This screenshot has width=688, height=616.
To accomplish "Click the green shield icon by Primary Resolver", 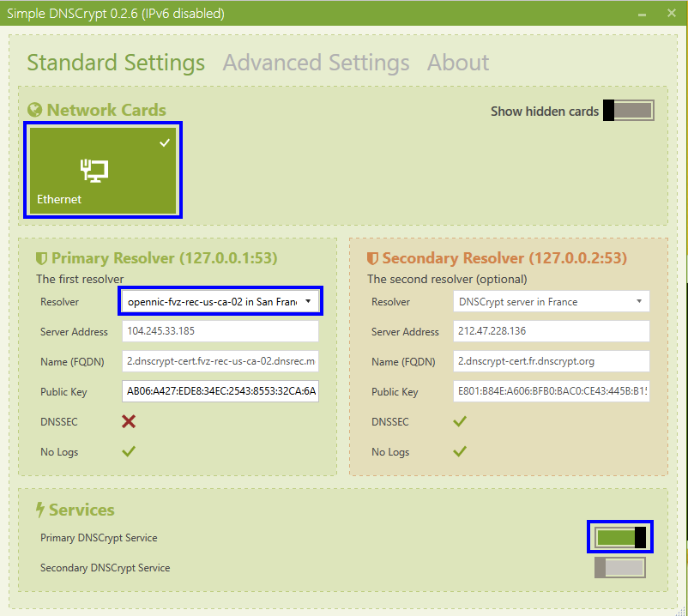I will click(41, 258).
